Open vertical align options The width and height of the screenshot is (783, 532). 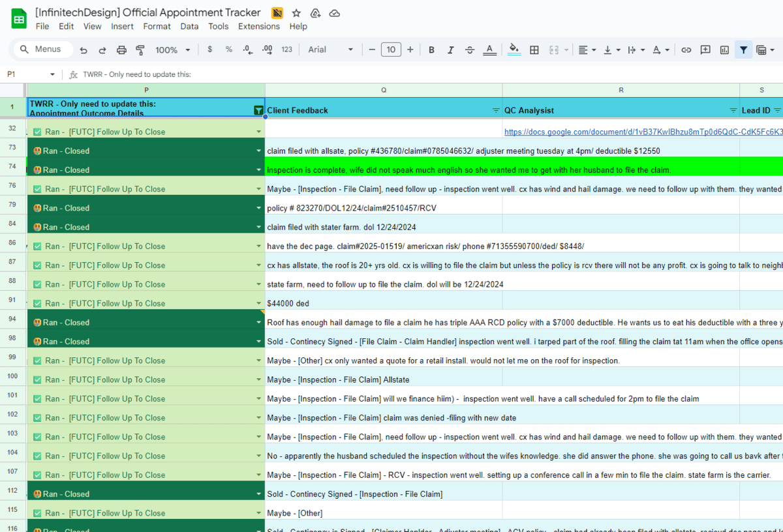tap(611, 50)
